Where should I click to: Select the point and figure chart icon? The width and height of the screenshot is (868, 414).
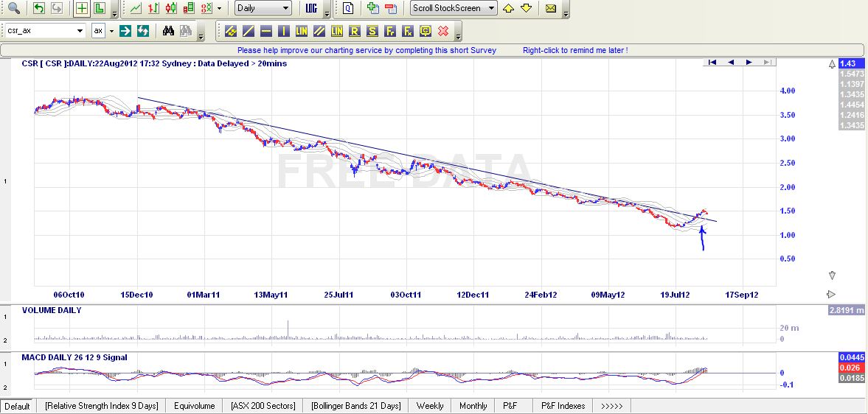pos(206,8)
